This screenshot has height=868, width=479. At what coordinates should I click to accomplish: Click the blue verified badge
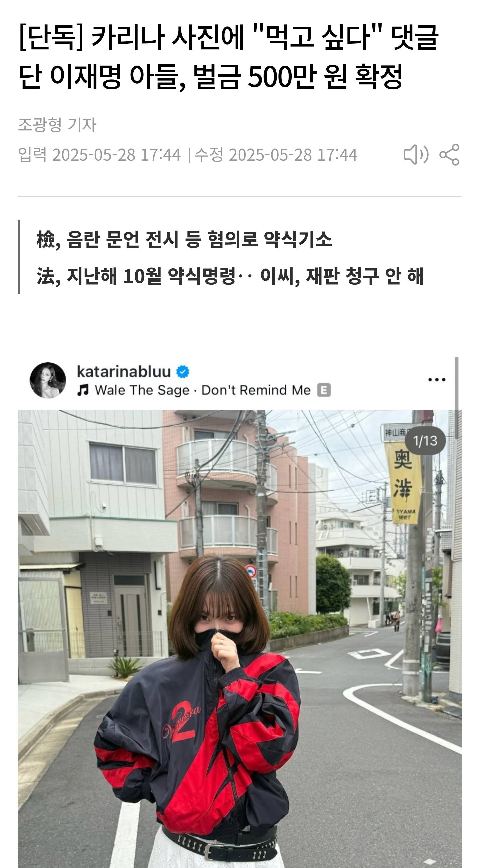(183, 372)
